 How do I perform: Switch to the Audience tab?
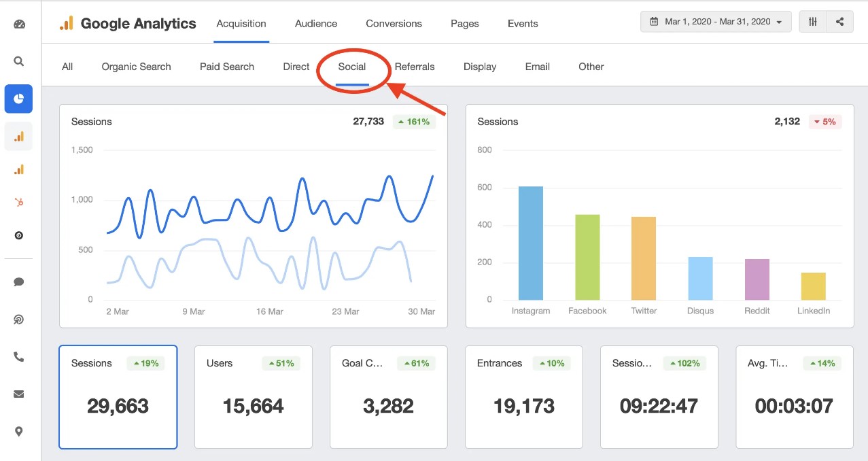tap(316, 23)
